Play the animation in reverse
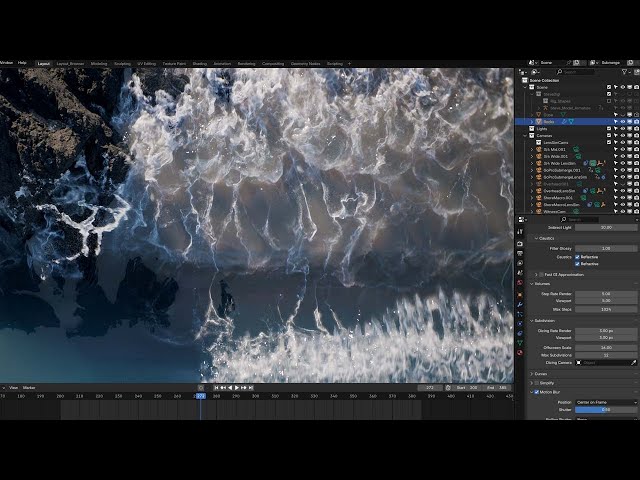 (230, 387)
